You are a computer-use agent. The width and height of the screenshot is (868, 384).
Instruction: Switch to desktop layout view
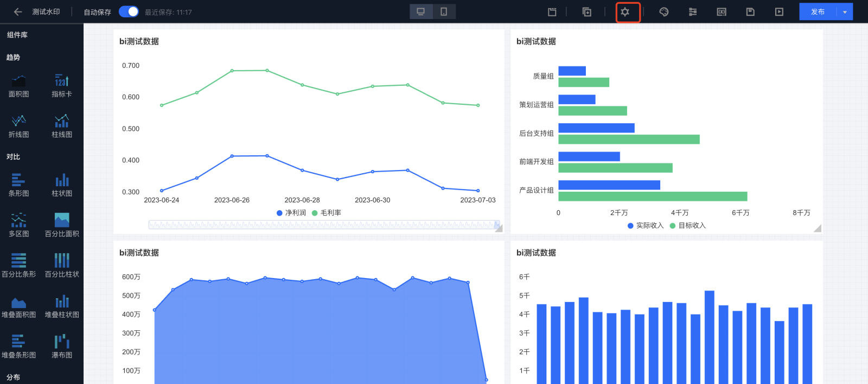[x=420, y=12]
